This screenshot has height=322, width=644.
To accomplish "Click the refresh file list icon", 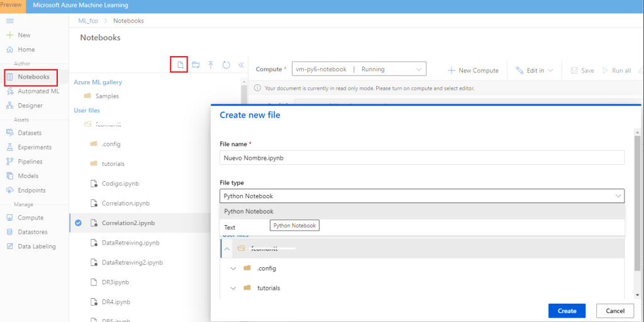I will click(x=226, y=65).
